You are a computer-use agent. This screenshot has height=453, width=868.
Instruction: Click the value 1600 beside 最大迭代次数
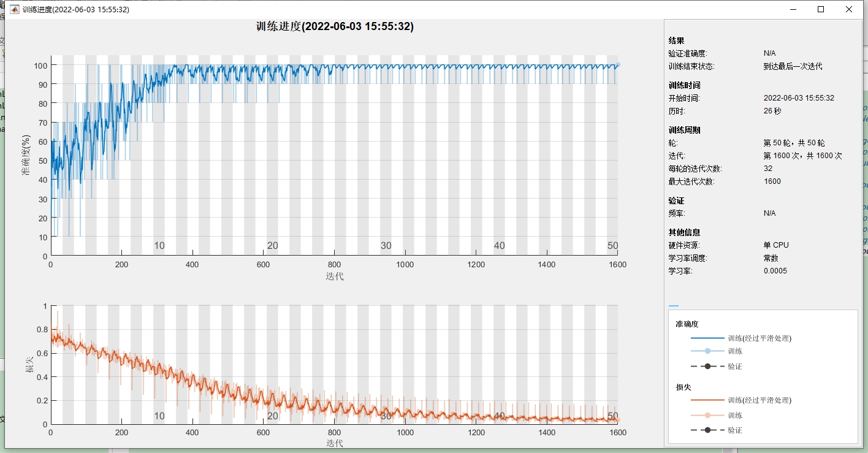point(772,181)
